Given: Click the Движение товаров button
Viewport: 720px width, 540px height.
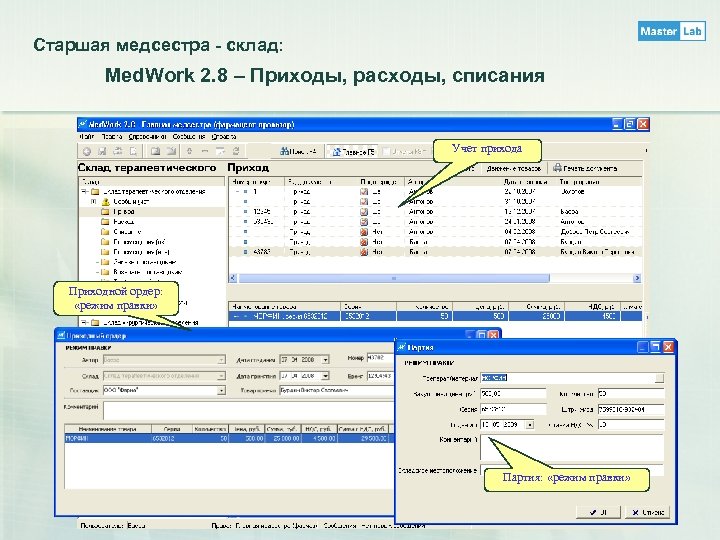Looking at the screenshot, I should [514, 169].
